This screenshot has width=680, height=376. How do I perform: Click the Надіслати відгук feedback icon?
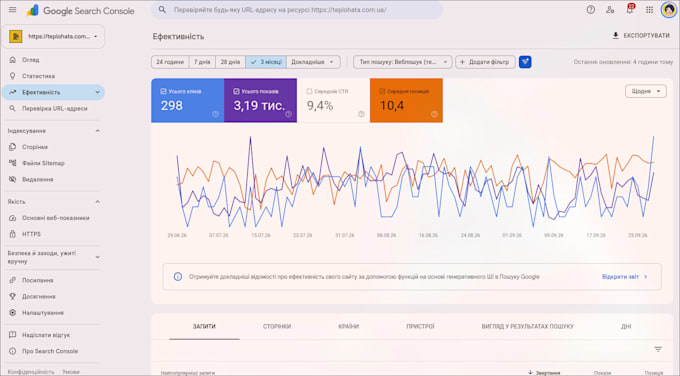click(13, 335)
